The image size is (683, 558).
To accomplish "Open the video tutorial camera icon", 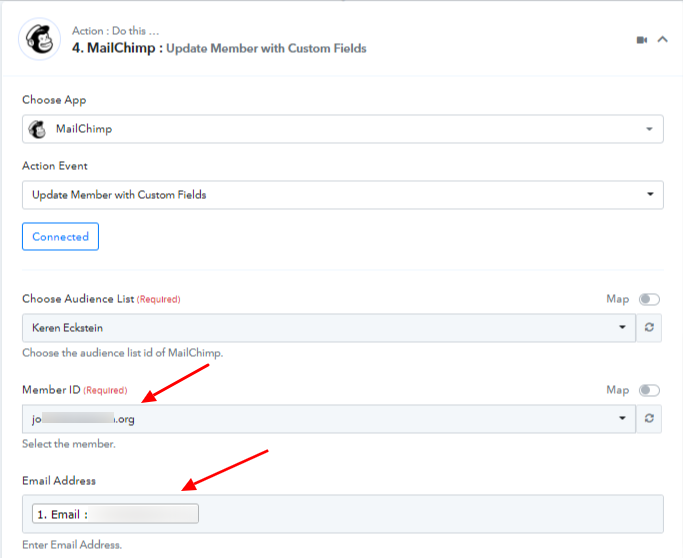I will tap(642, 40).
